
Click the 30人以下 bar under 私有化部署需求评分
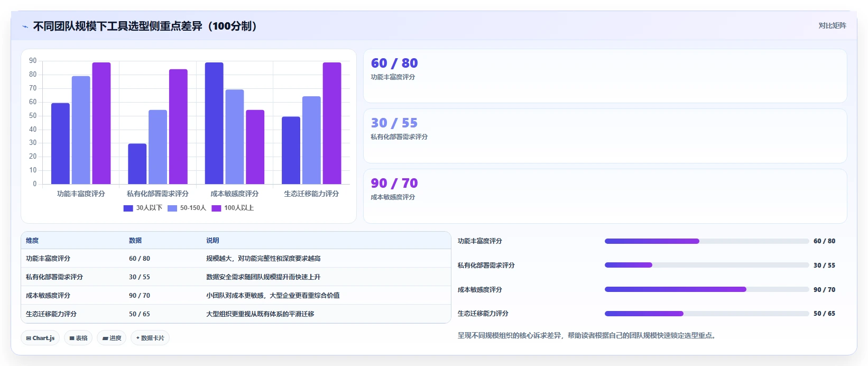137,163
